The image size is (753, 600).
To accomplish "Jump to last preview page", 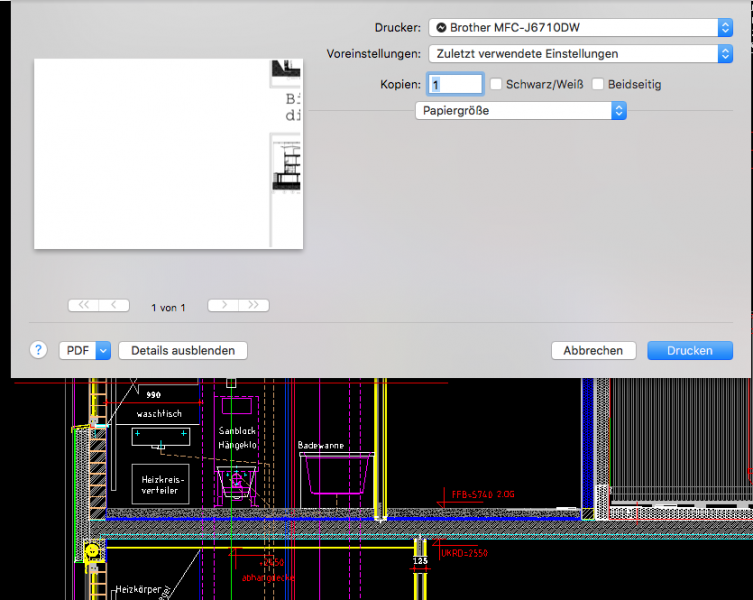I will (x=254, y=306).
